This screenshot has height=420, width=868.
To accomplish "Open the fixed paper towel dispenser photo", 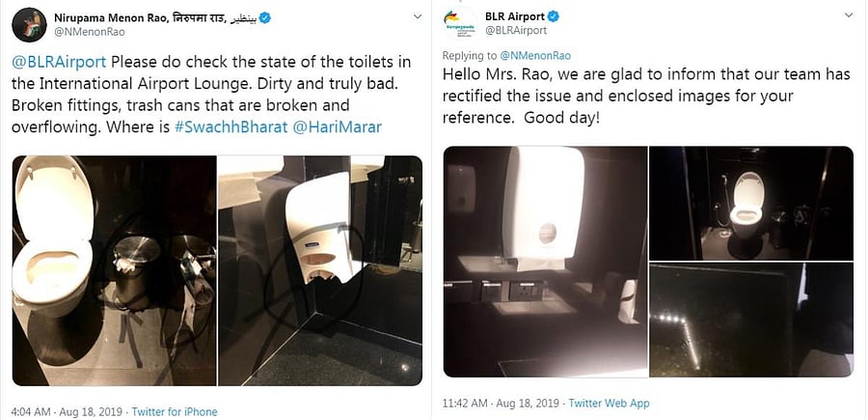I will (x=545, y=262).
